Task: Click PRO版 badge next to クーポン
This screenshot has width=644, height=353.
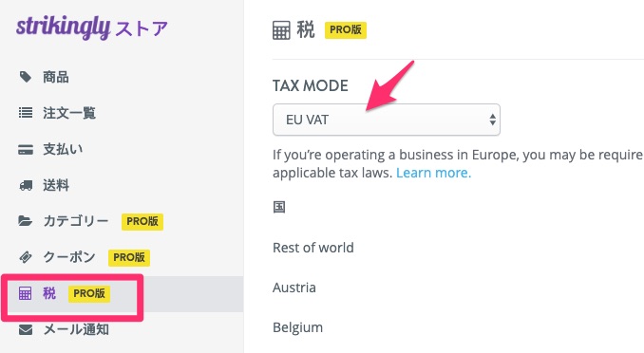Action: 129,257
